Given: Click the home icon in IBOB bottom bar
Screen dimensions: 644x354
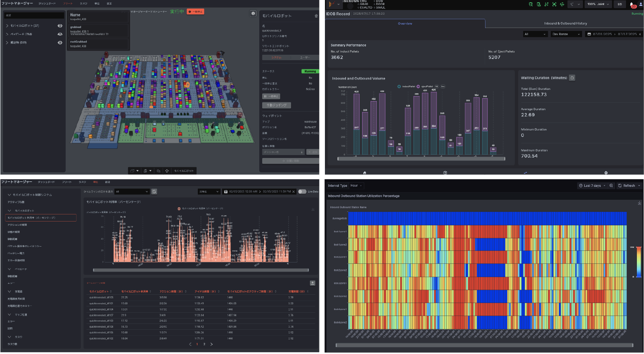Looking at the screenshot, I should [x=365, y=173].
